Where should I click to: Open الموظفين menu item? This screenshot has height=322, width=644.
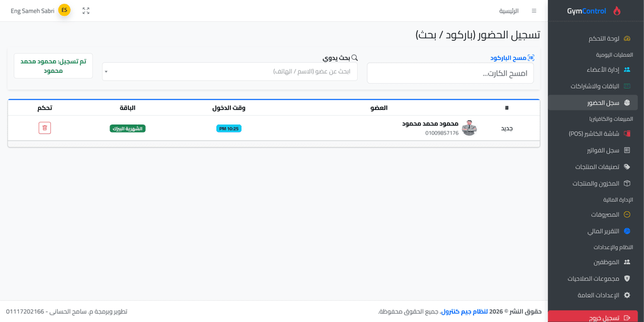tap(592, 262)
